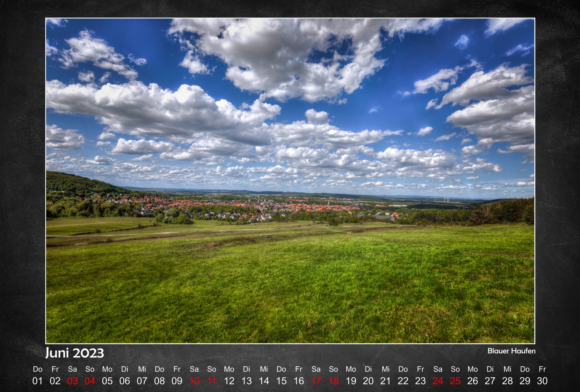Select the red date 10
Screen dimensions: 580x392
194,381
